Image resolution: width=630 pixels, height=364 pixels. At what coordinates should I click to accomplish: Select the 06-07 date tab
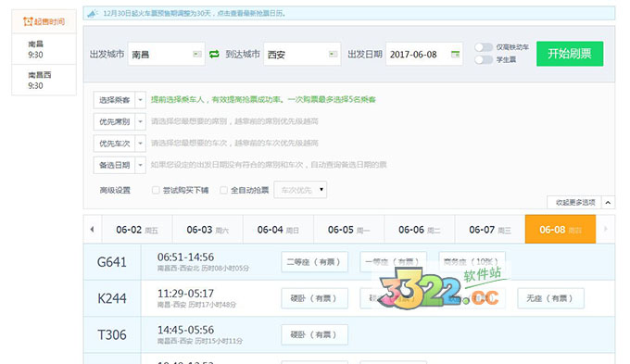490,230
